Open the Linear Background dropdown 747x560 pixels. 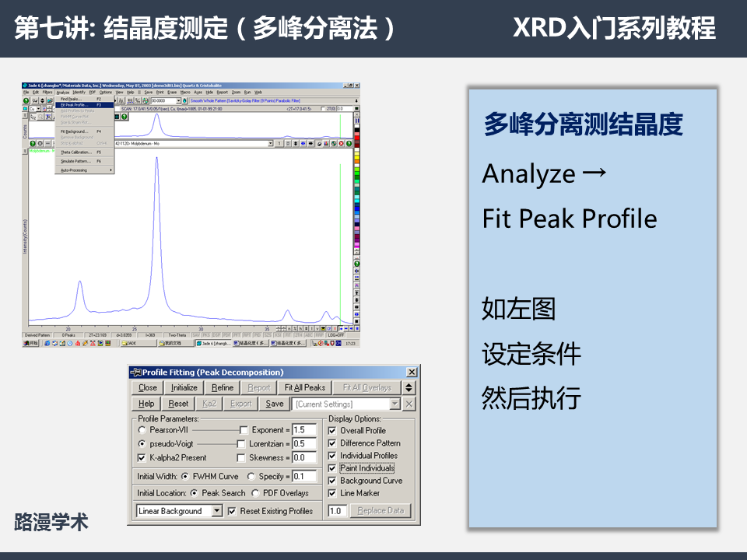217,511
